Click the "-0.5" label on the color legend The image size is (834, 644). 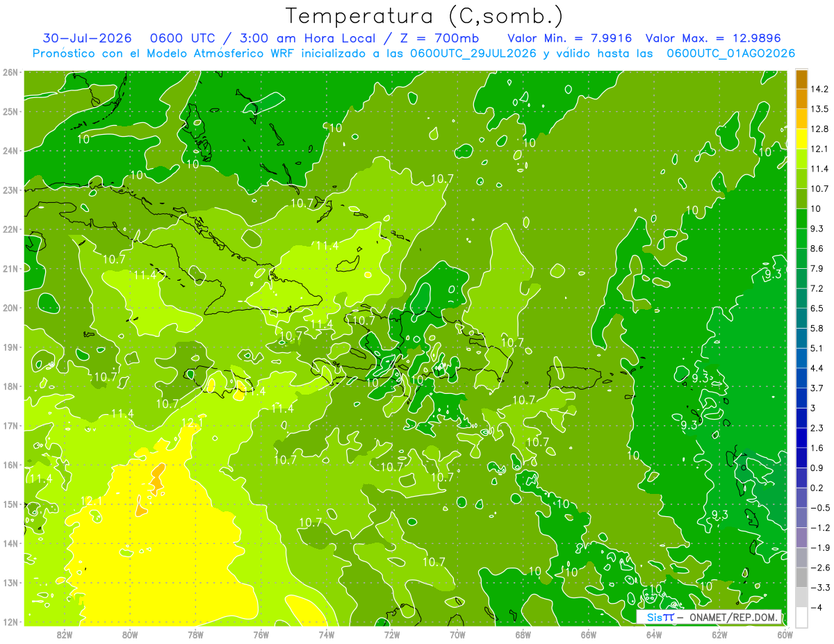819,508
